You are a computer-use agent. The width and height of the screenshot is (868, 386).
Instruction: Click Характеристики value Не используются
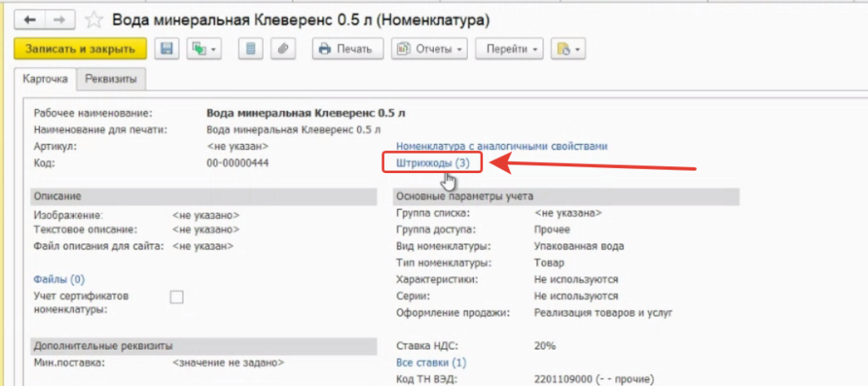[x=576, y=280]
